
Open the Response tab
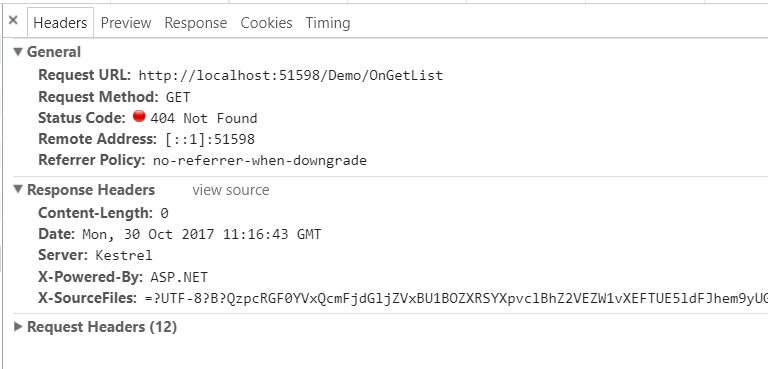[195, 23]
